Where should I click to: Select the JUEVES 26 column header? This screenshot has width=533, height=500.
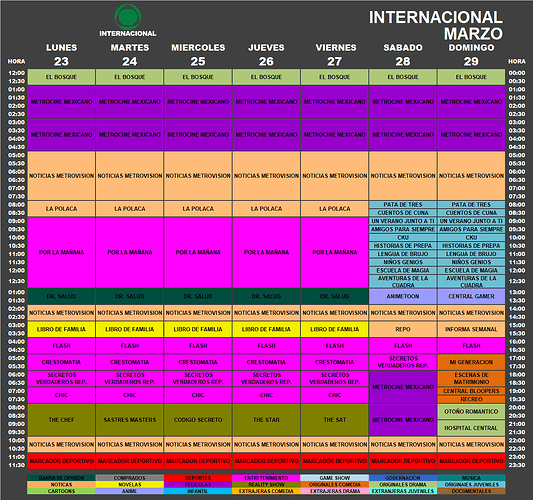[x=266, y=54]
